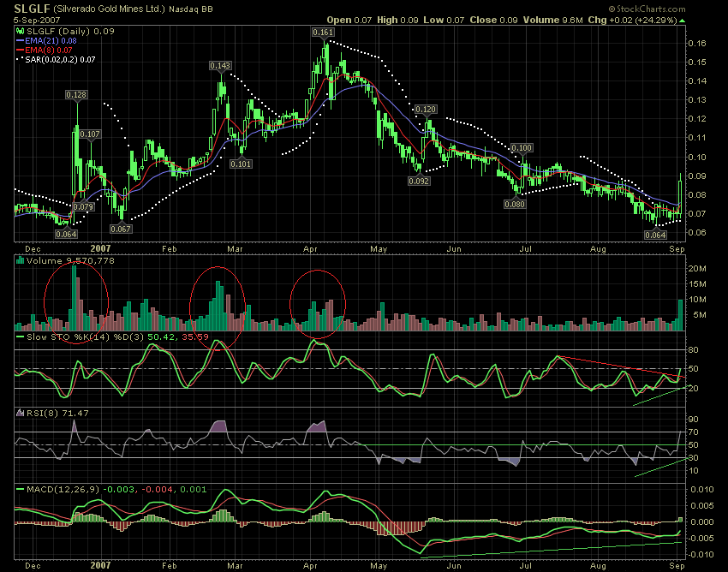Click the 80 stochastic axis label
This screenshot has width=728, height=572.
[x=694, y=349]
